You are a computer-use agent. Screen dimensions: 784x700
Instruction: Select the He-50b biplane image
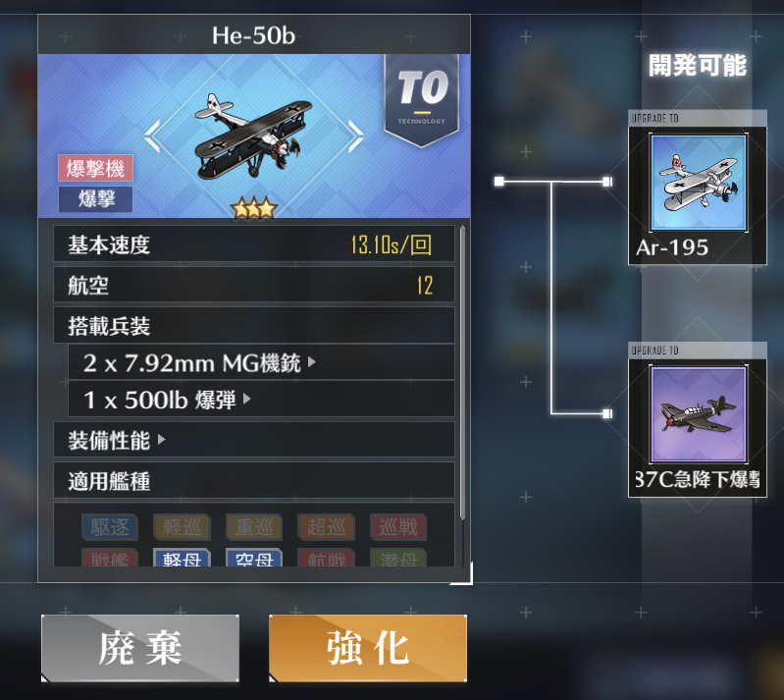point(253,136)
